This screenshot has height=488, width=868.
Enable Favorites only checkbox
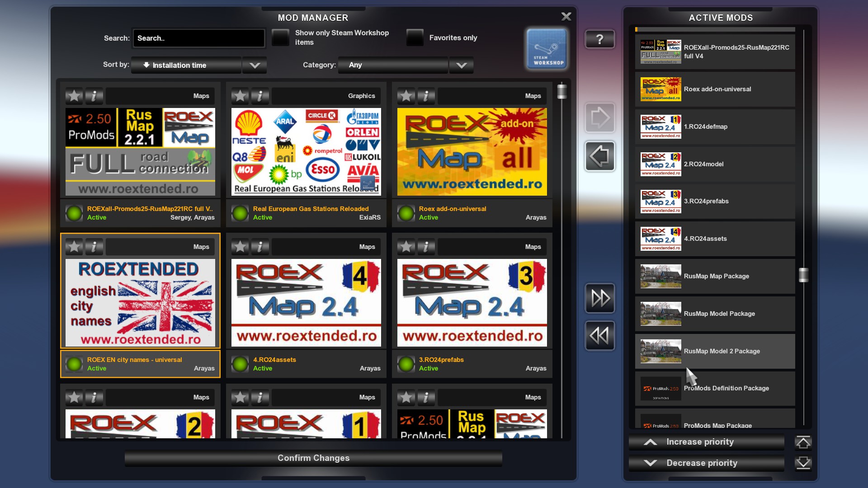click(415, 38)
